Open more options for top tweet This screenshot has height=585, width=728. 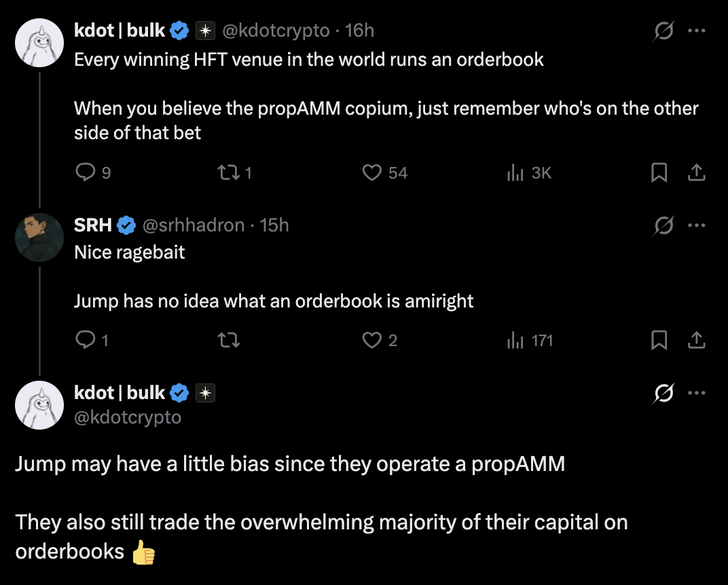click(x=696, y=31)
